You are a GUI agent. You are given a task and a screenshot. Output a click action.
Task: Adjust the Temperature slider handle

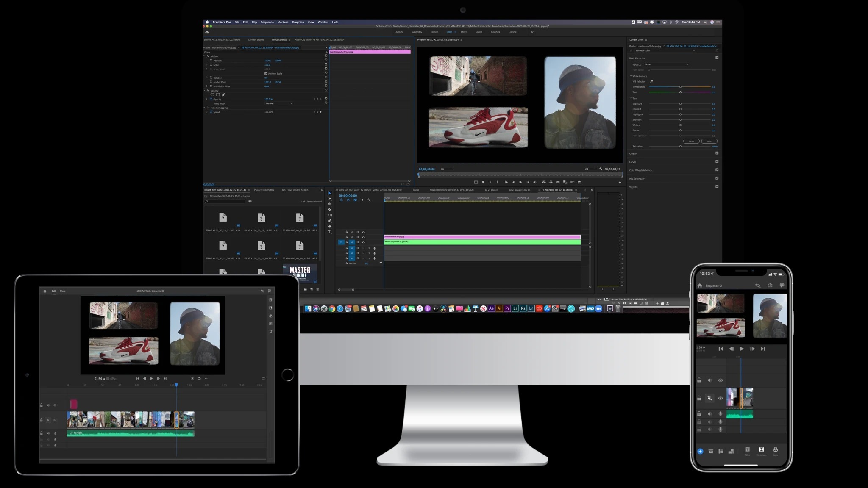(x=680, y=87)
